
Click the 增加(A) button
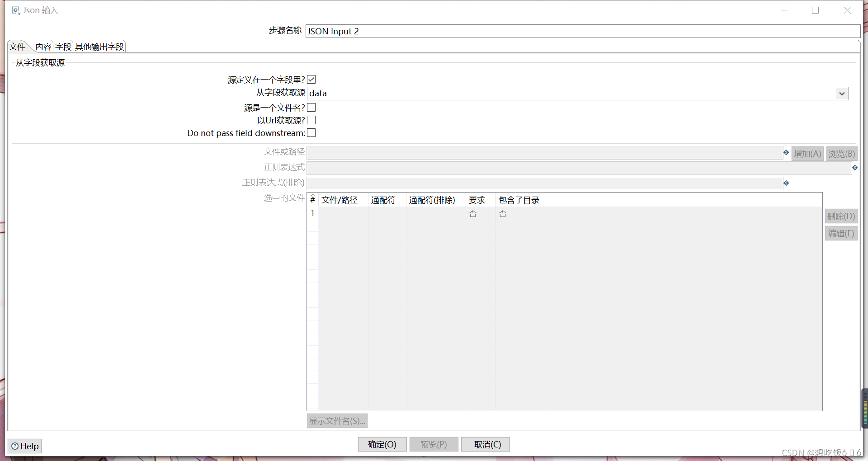[807, 154]
